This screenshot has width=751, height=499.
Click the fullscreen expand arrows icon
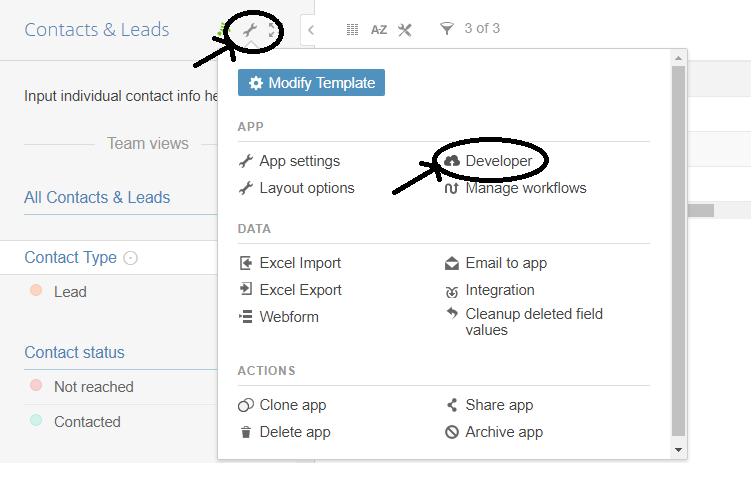click(273, 31)
